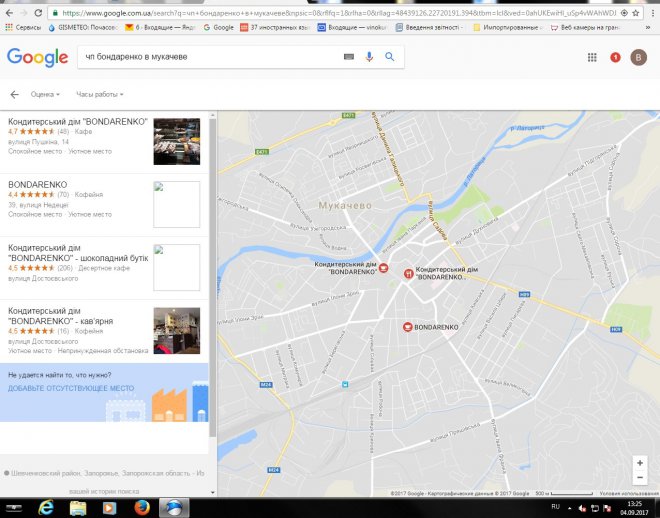Open media player from taskbar

click(x=109, y=508)
